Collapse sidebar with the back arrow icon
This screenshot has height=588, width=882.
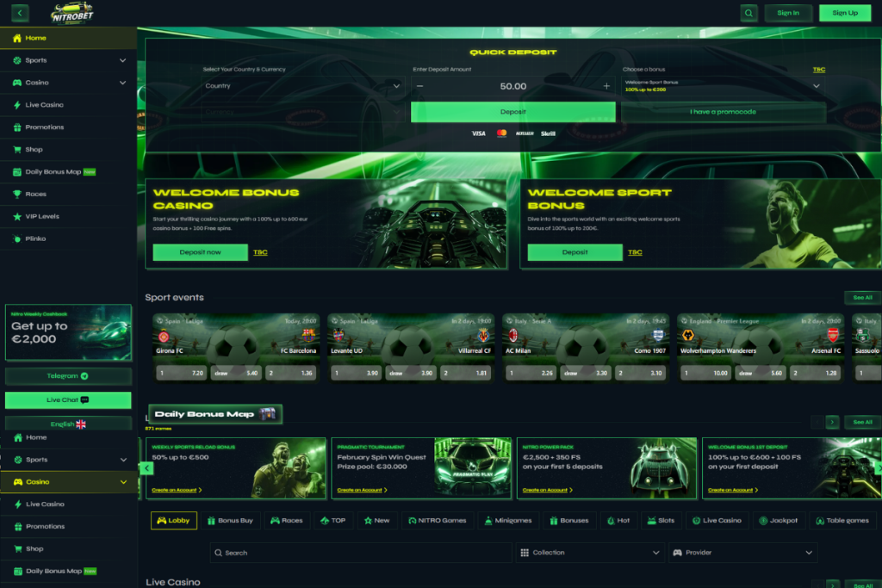coord(19,13)
